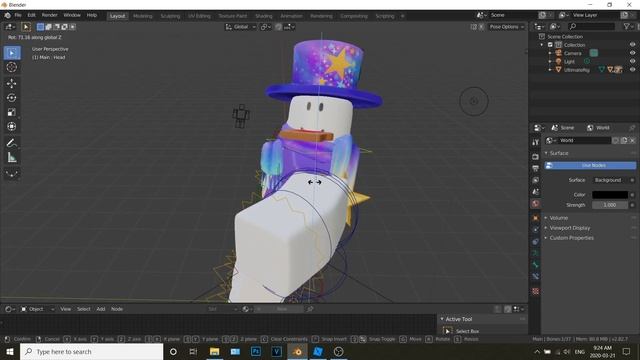Select the Scale tool

pyautogui.click(x=12, y=112)
